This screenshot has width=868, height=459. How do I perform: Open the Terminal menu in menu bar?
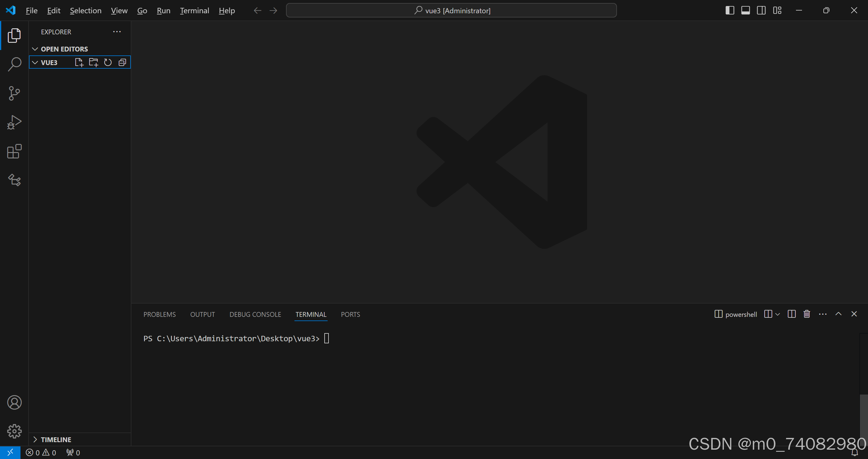(x=194, y=11)
